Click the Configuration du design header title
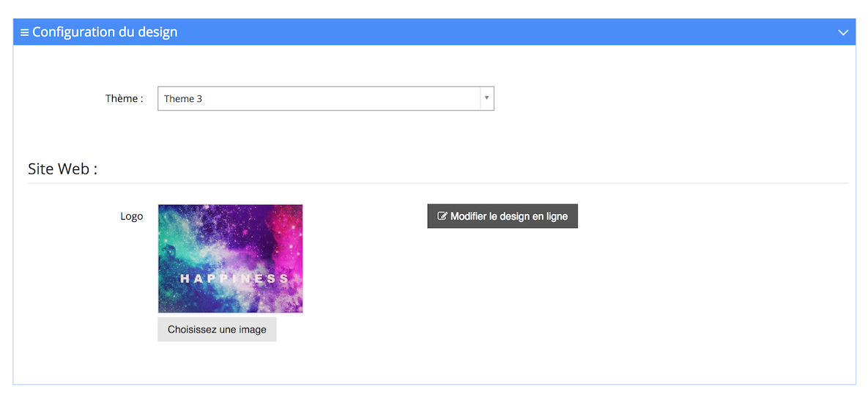868x403 pixels. tap(105, 32)
